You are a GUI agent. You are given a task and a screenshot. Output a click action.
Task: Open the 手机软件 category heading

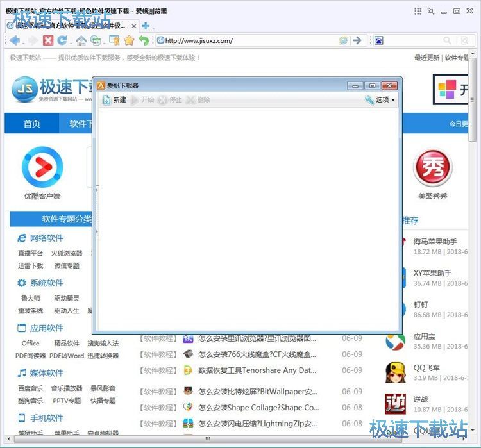click(40, 418)
